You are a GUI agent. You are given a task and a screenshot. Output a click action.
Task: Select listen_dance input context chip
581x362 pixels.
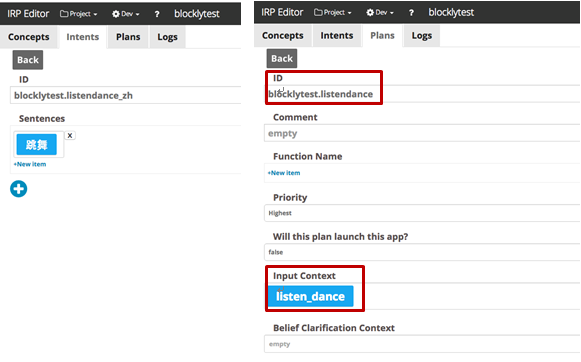311,296
